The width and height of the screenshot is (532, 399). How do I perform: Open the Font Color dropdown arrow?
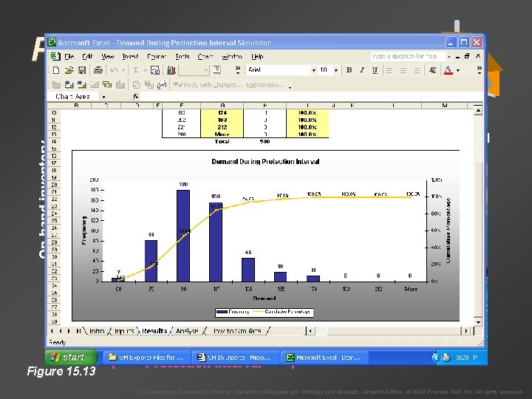458,70
